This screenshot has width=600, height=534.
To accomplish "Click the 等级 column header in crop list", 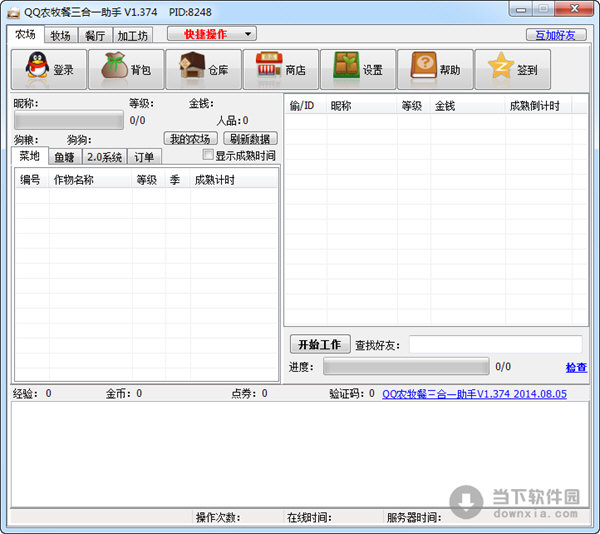I will [148, 180].
